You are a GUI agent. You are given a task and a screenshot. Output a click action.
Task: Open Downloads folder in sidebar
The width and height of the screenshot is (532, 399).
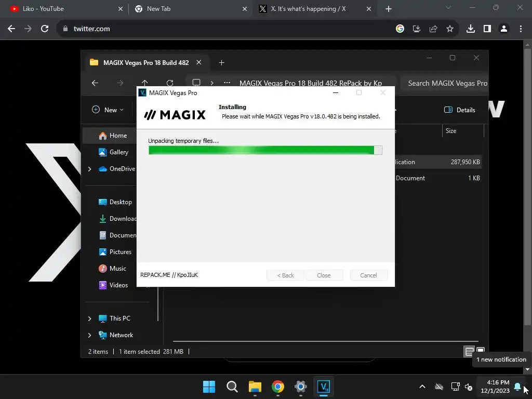(117, 219)
